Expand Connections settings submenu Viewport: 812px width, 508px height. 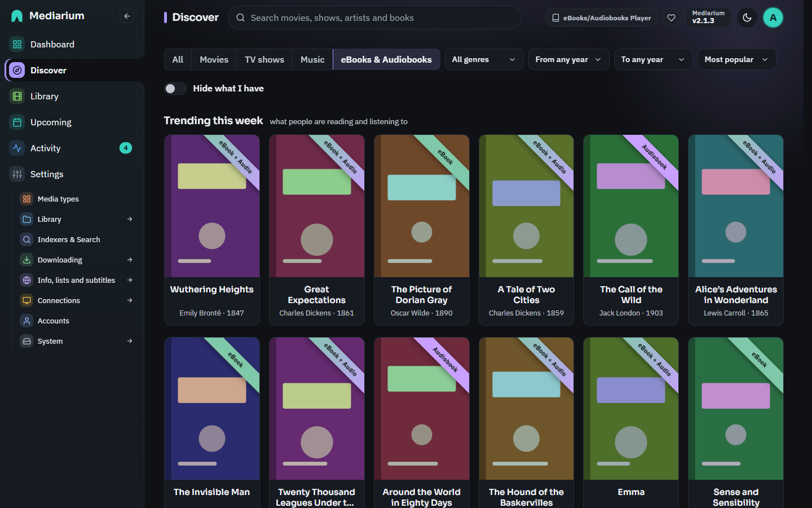pos(130,300)
